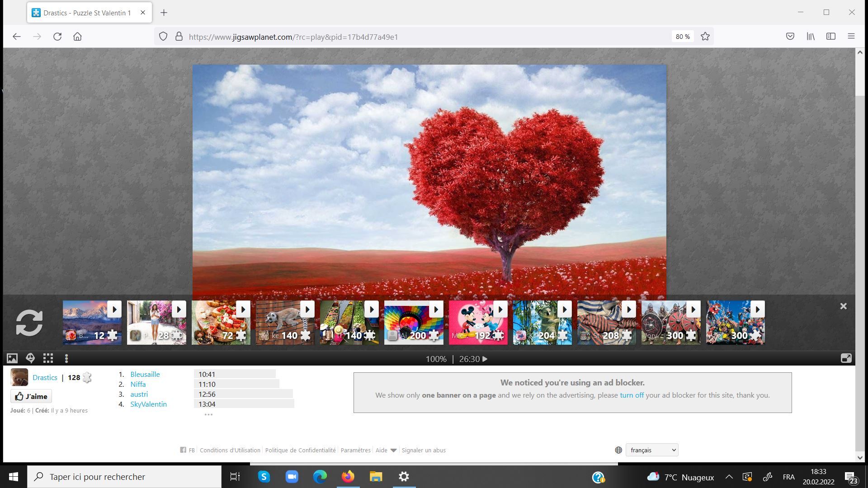Open Firefox from the Windows taskbar

pos(348,477)
